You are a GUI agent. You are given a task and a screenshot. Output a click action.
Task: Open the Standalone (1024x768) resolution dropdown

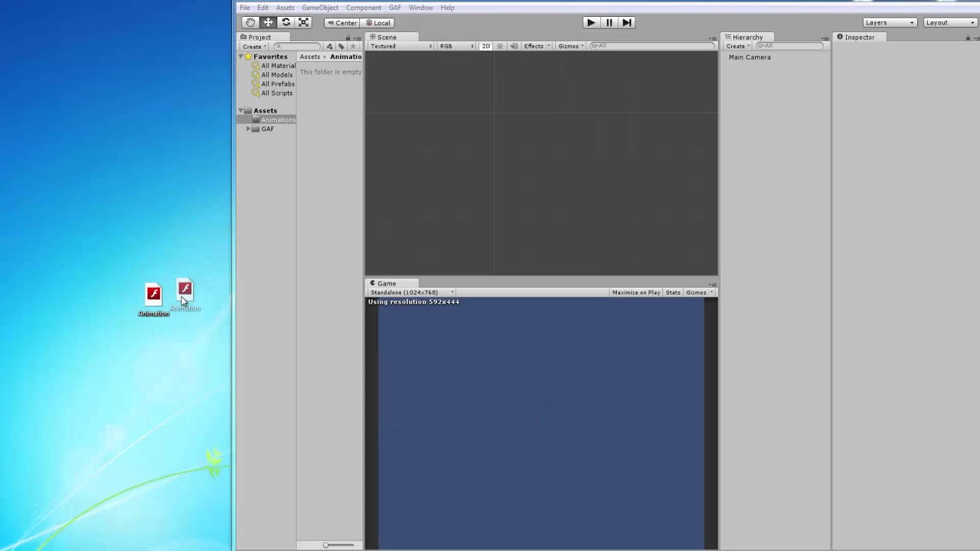point(412,292)
